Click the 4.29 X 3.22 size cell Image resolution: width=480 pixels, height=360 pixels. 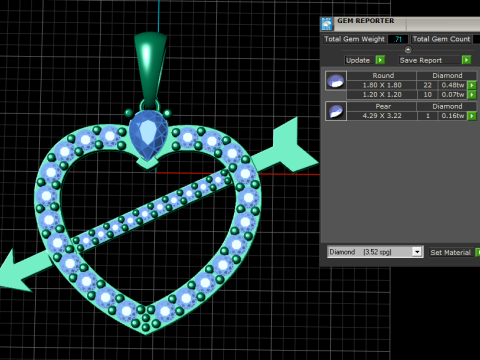382,116
